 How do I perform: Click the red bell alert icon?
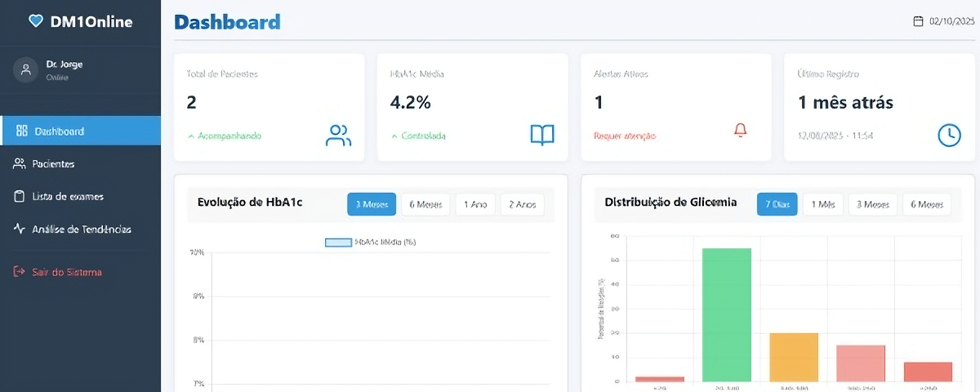tap(741, 130)
